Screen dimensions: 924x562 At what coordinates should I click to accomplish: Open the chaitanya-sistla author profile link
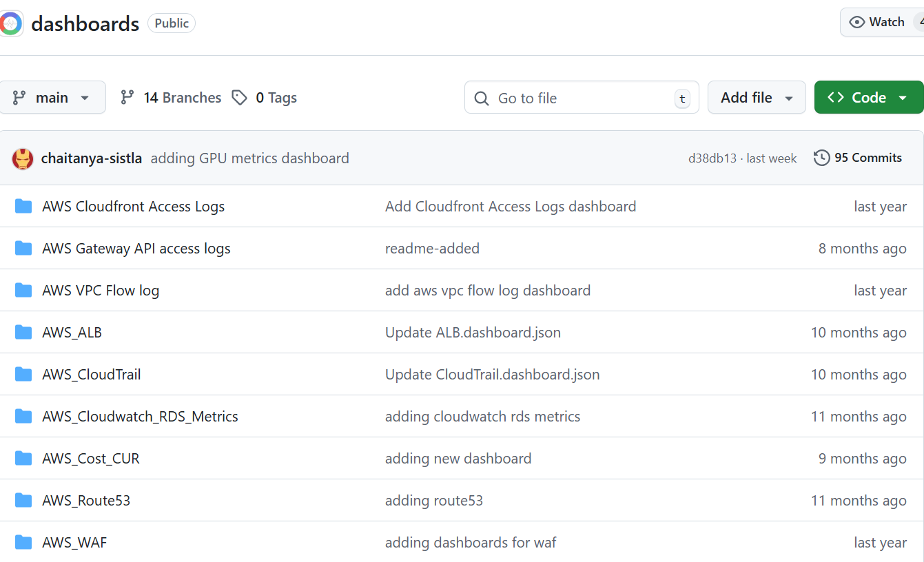pyautogui.click(x=92, y=158)
